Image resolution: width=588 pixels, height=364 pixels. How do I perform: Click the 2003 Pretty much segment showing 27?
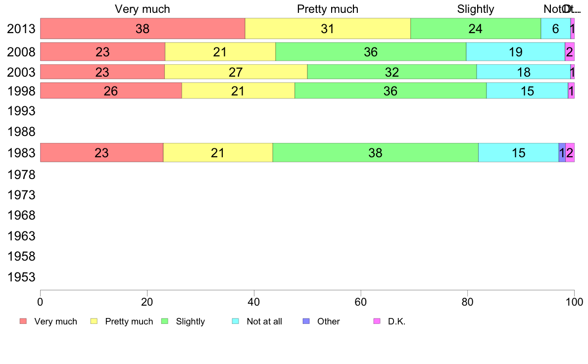click(236, 72)
